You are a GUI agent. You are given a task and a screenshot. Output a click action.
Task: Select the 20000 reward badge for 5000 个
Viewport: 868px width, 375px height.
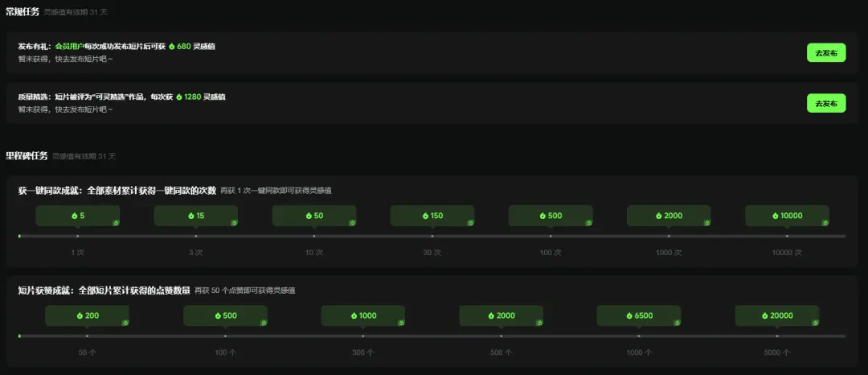(x=776, y=315)
